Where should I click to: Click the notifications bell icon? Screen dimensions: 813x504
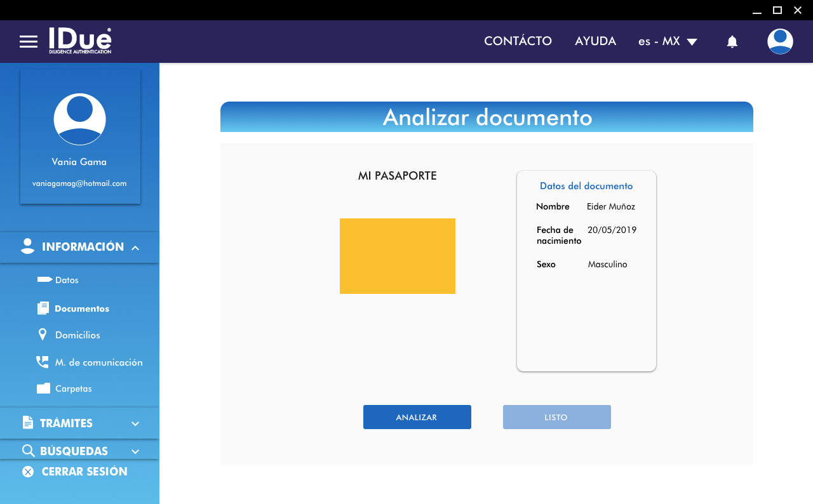[732, 42]
